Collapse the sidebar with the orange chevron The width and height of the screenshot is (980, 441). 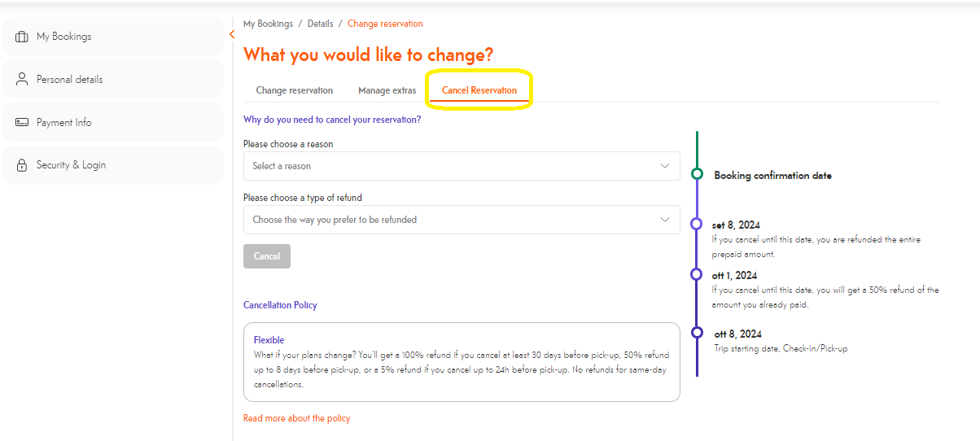(x=232, y=34)
